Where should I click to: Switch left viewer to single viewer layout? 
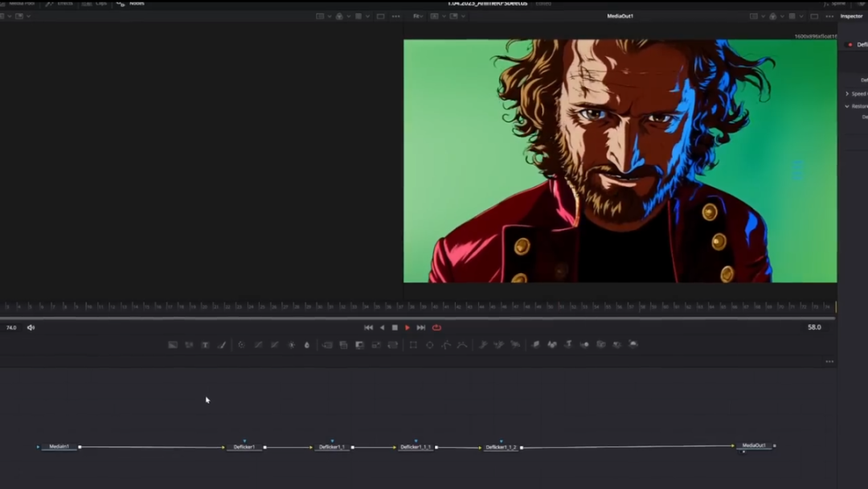coord(381,16)
